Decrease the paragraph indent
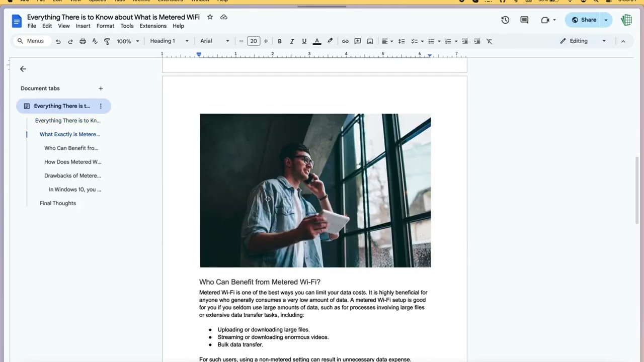The width and height of the screenshot is (644, 362). coord(465,41)
